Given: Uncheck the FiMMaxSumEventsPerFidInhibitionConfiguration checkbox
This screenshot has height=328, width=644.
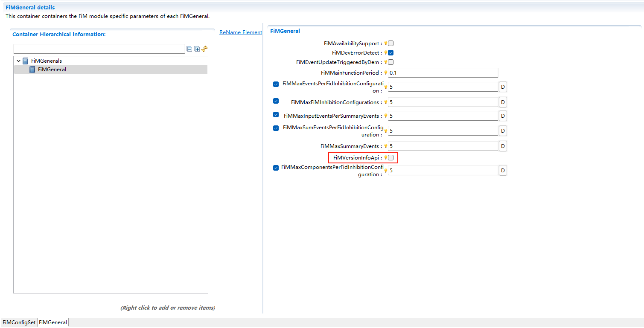Looking at the screenshot, I should pos(276,128).
